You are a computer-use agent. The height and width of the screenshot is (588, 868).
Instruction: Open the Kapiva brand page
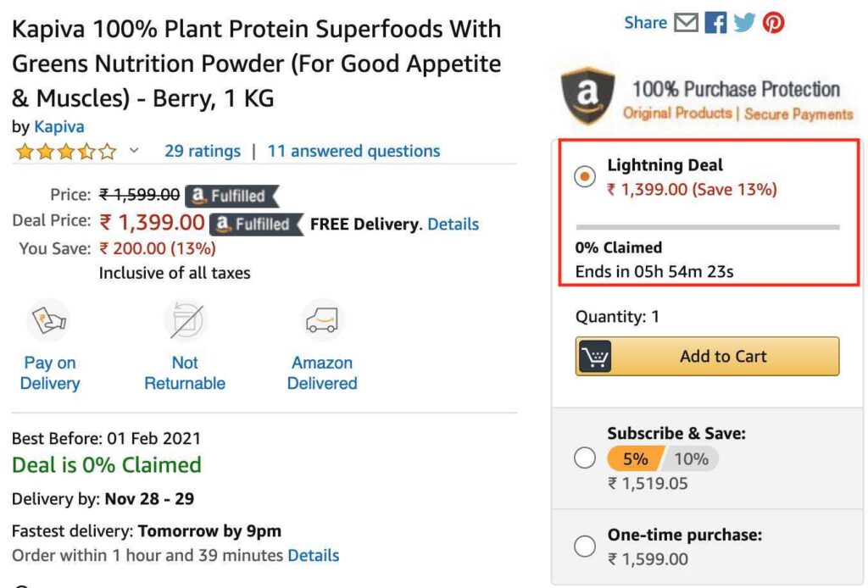(x=58, y=126)
